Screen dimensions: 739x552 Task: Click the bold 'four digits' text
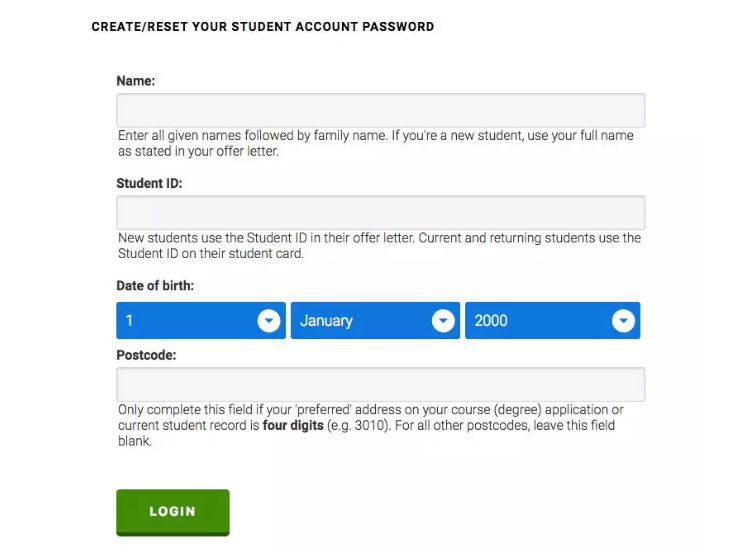293,425
